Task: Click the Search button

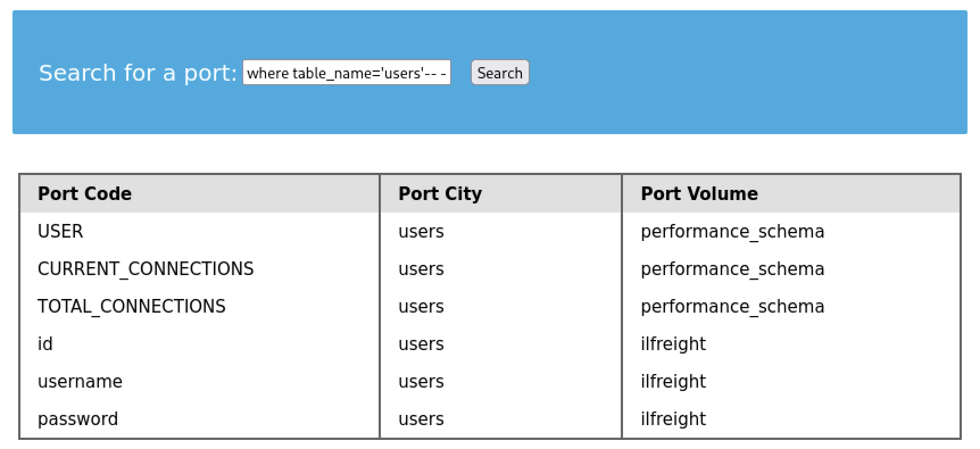Action: (500, 73)
